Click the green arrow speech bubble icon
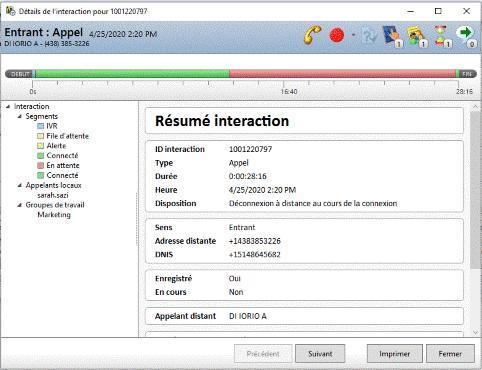This screenshot has height=370, width=482. (467, 36)
